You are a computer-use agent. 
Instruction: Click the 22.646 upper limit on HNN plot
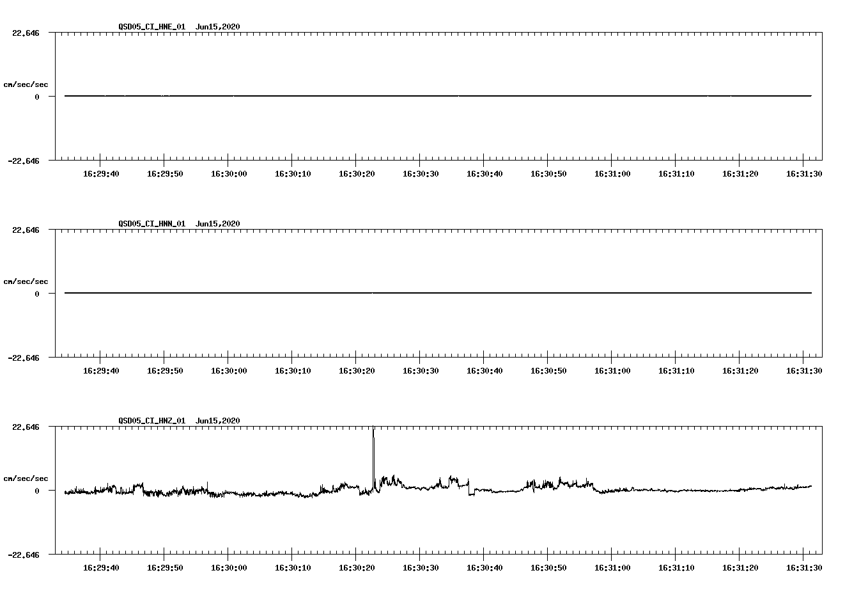point(26,230)
